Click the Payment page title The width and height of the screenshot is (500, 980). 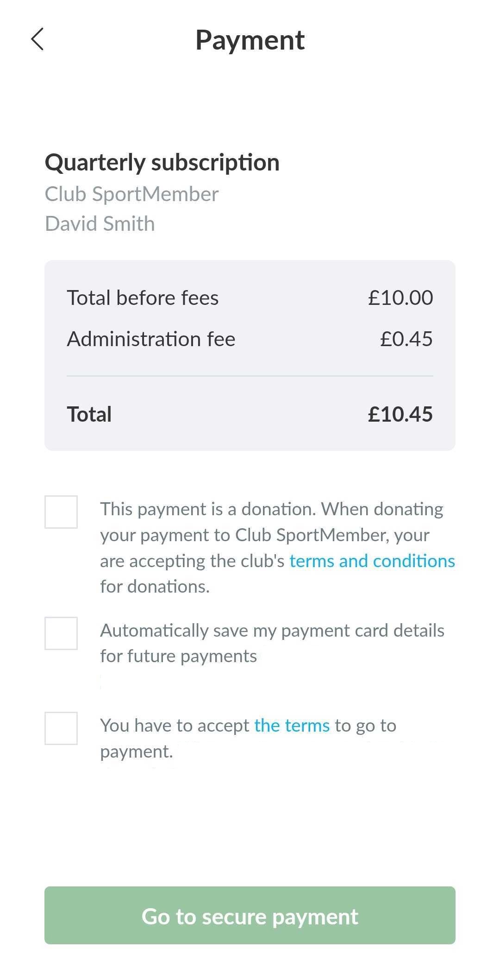coord(250,40)
